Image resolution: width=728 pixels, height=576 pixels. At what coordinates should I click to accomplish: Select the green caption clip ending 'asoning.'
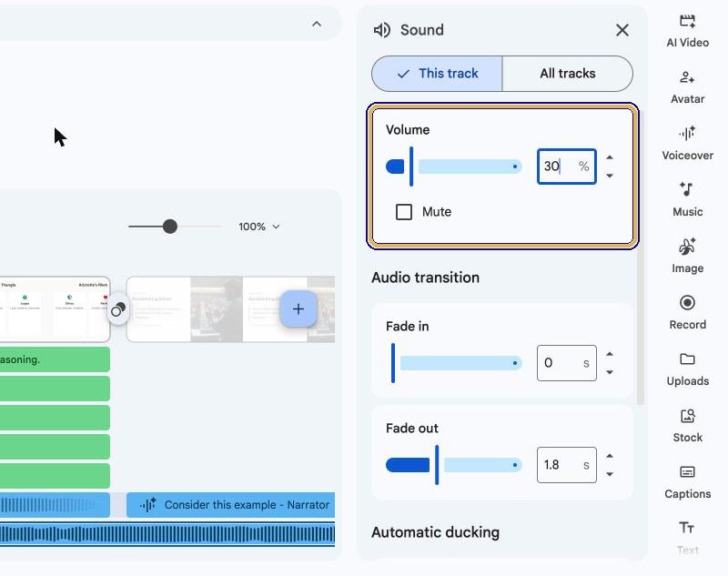[x=55, y=359]
